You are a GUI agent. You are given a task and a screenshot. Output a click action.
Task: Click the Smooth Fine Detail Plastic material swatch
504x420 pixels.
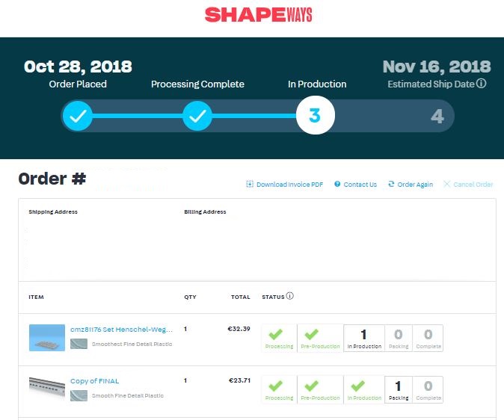tap(79, 395)
